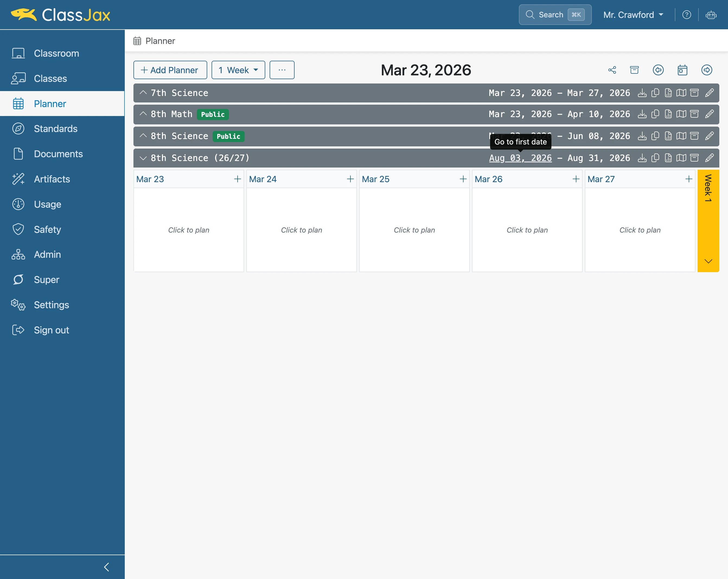Archive the 8th Science (26/27) planner
728x579 pixels.
pos(694,158)
